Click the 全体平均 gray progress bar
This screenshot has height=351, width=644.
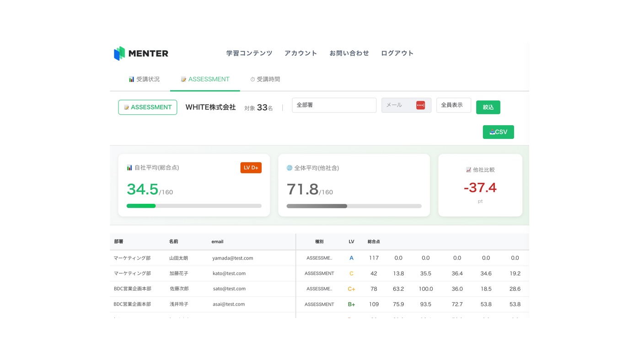[x=354, y=206]
